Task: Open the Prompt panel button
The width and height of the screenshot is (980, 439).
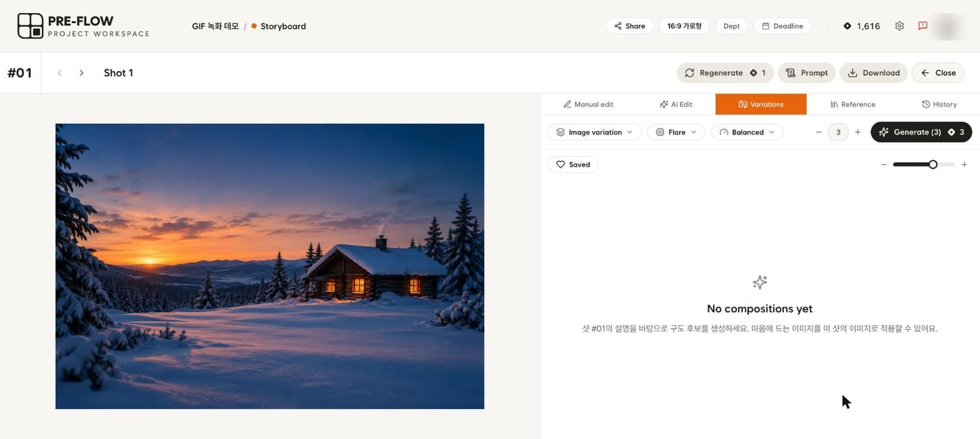Action: [x=807, y=73]
